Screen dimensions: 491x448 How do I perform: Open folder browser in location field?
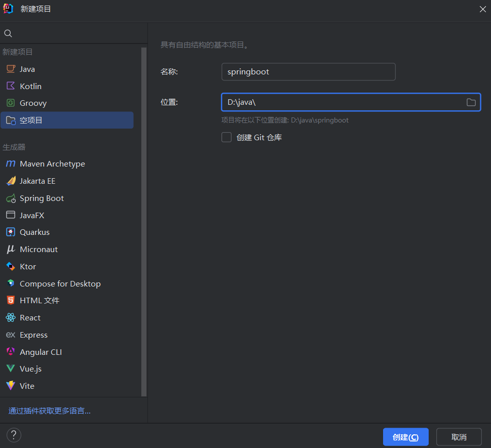[471, 102]
